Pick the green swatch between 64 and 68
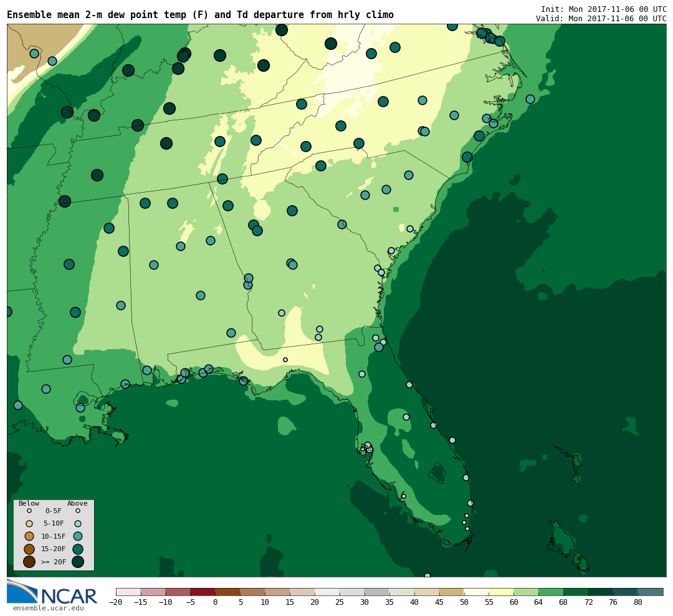673x616 pixels. [x=551, y=592]
